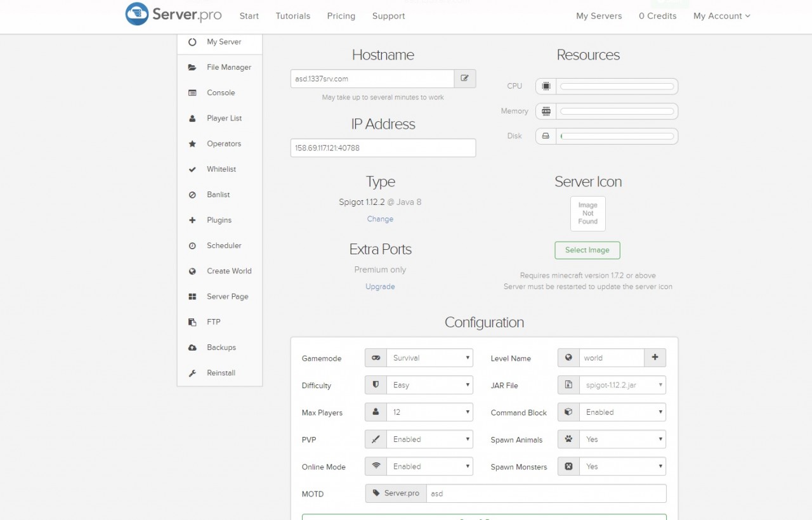
Task: Open the Max Players dropdown showing 12
Action: click(x=429, y=412)
